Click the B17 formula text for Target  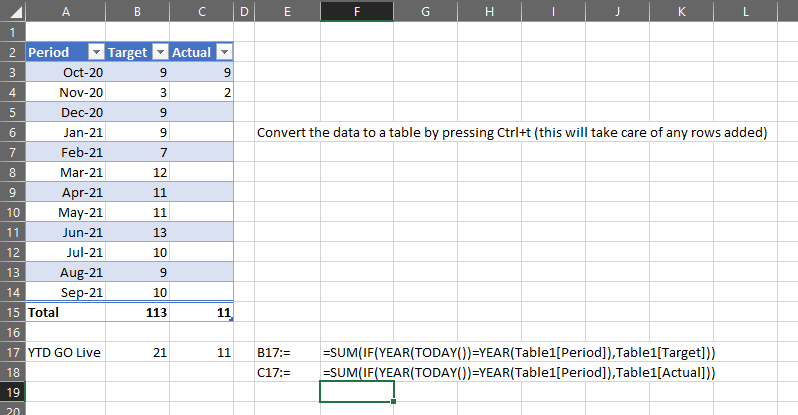tap(519, 352)
